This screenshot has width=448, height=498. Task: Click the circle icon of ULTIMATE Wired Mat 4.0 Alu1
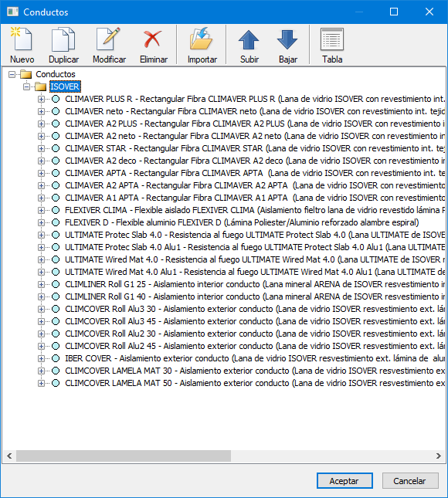coord(56,272)
